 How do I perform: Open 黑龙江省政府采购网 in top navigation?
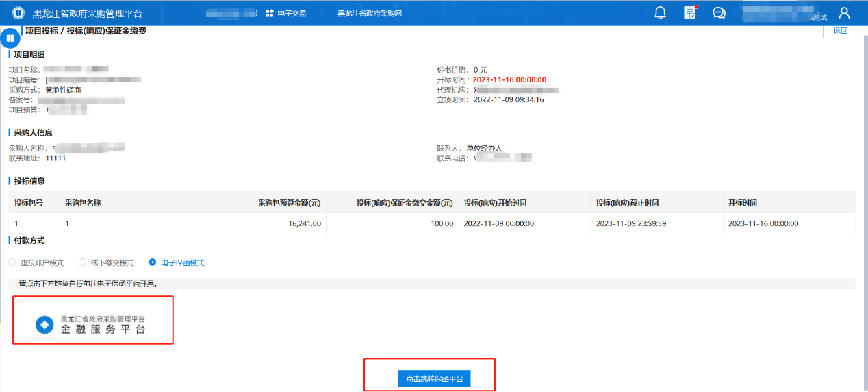[x=369, y=13]
